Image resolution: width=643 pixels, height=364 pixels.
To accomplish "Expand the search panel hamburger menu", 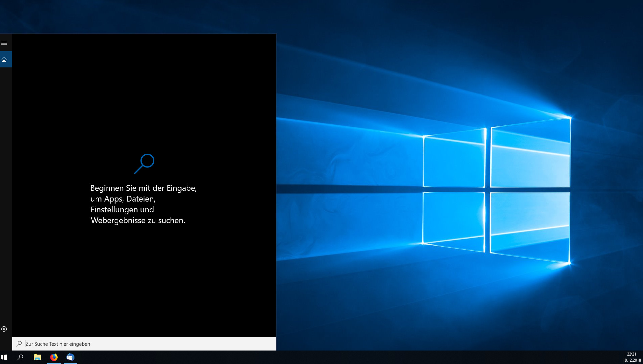I will click(x=4, y=43).
